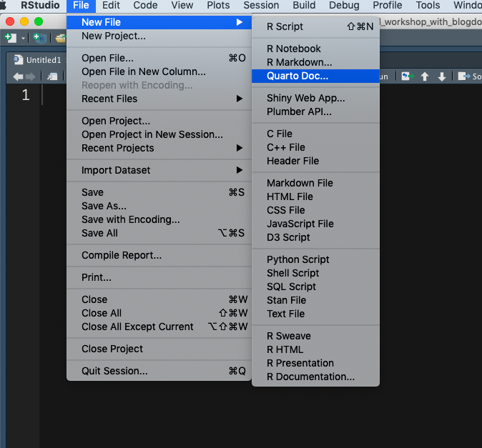This screenshot has height=448, width=482.
Task: Open the RStudio application menu
Action: click(40, 5)
